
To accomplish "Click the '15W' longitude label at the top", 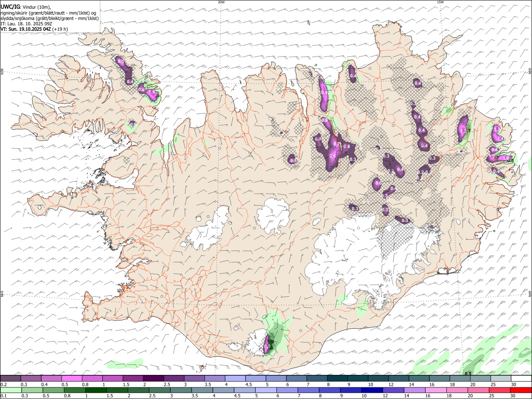I will [x=440, y=2].
